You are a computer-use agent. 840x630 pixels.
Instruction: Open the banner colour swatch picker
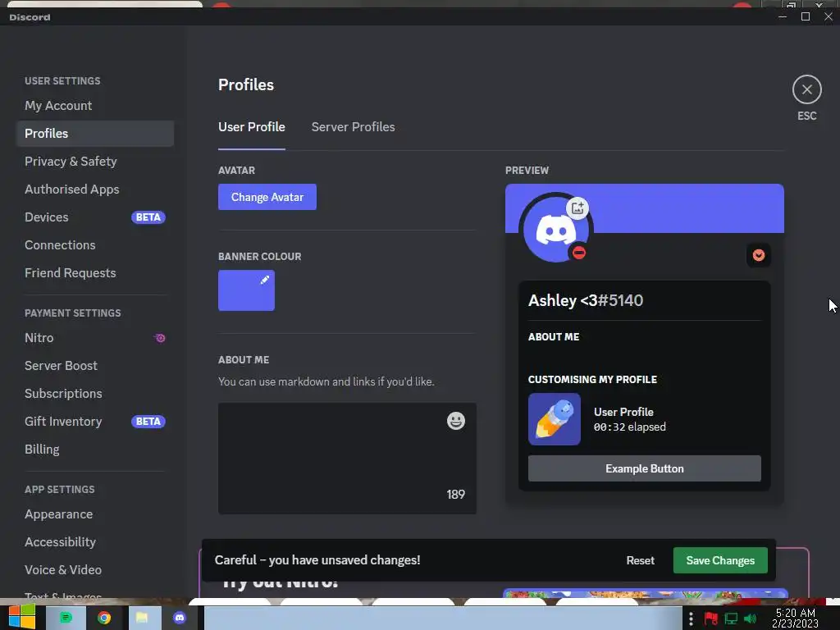(x=246, y=290)
